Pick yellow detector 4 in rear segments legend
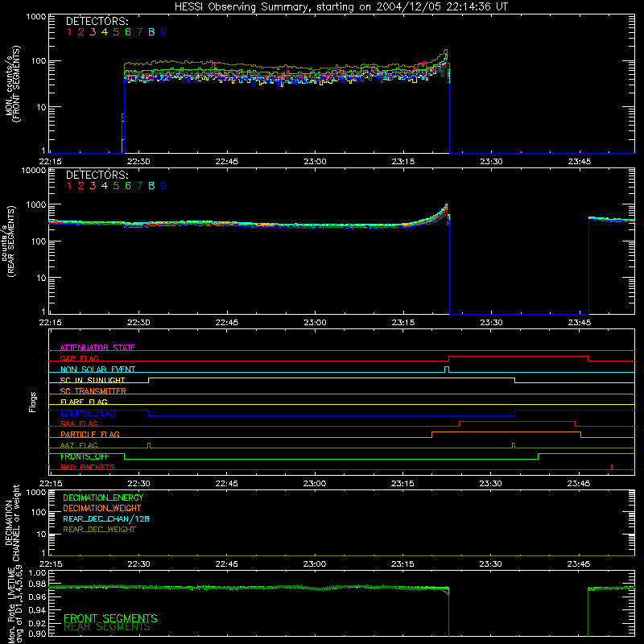 (105, 186)
